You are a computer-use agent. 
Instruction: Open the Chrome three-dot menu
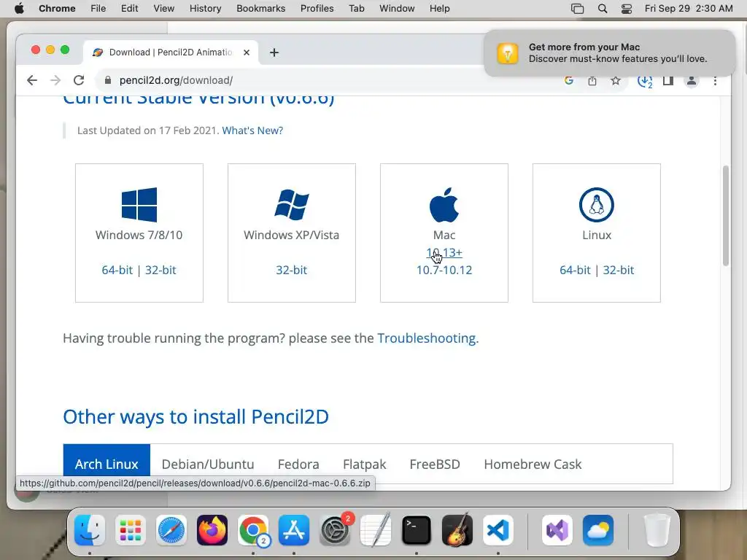point(715,81)
